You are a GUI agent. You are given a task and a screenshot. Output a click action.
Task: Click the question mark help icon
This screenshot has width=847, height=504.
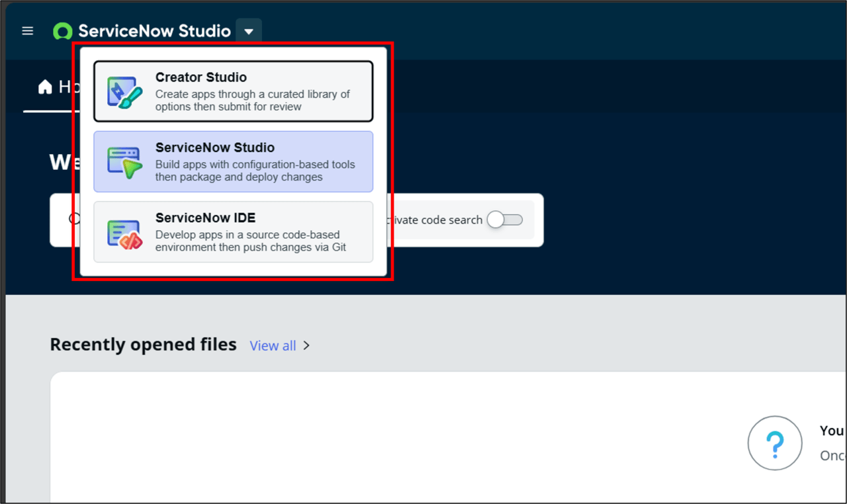pos(775,443)
